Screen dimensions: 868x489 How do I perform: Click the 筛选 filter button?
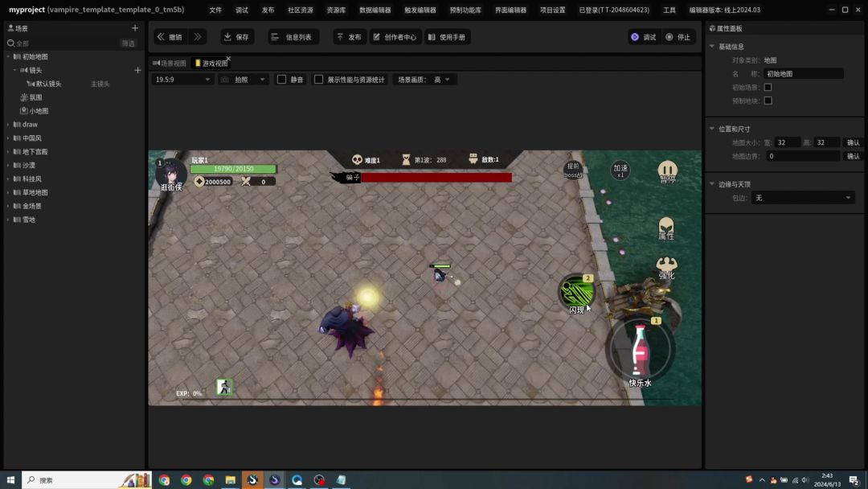(129, 43)
